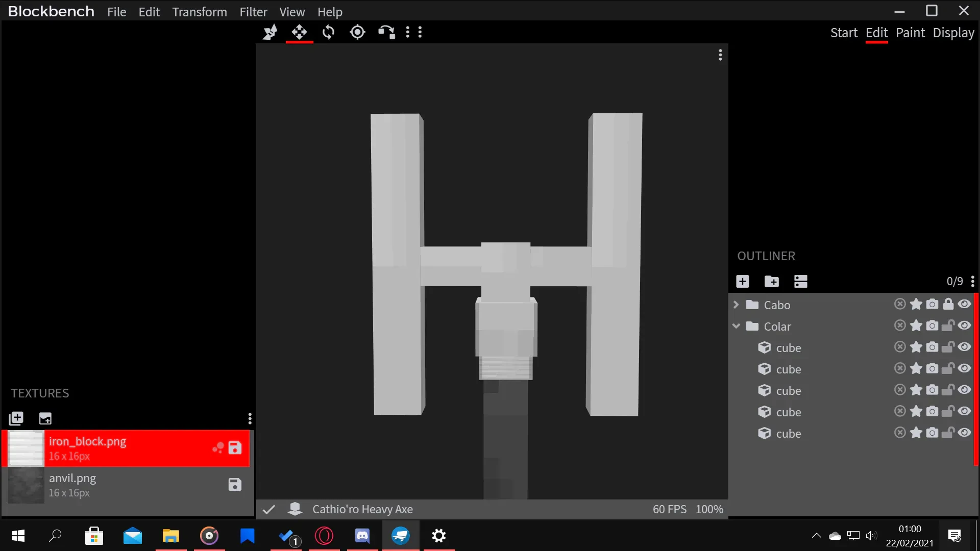980x551 pixels.
Task: Toggle visibility of the Colar group
Action: click(964, 325)
